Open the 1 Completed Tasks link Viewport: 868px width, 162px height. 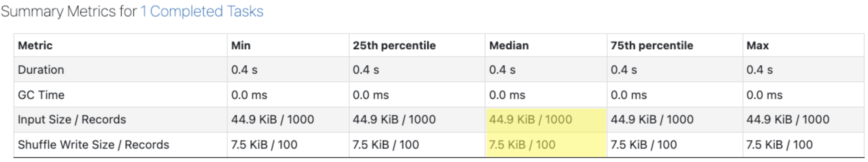point(202,11)
